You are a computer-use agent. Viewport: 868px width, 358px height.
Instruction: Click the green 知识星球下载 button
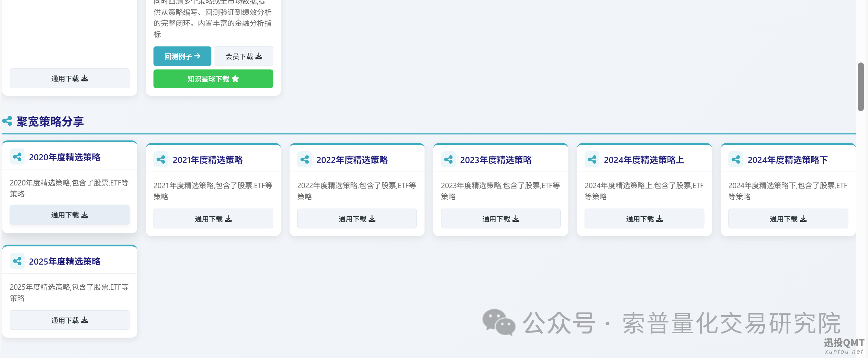(213, 79)
